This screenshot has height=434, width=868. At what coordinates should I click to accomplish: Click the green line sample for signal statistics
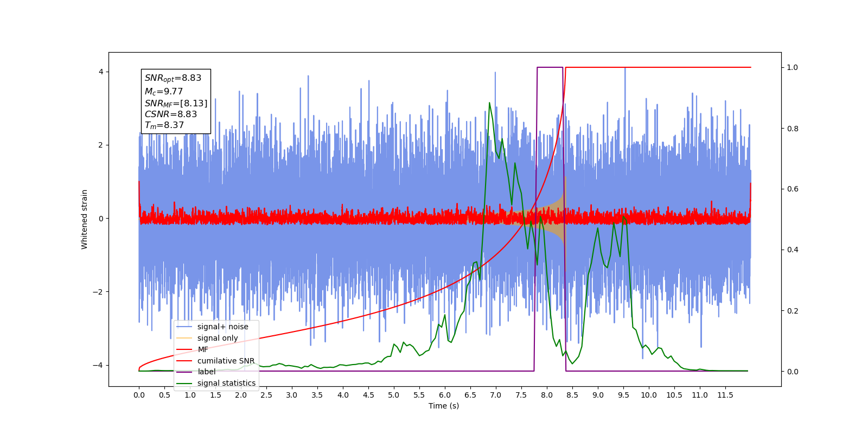pos(184,383)
